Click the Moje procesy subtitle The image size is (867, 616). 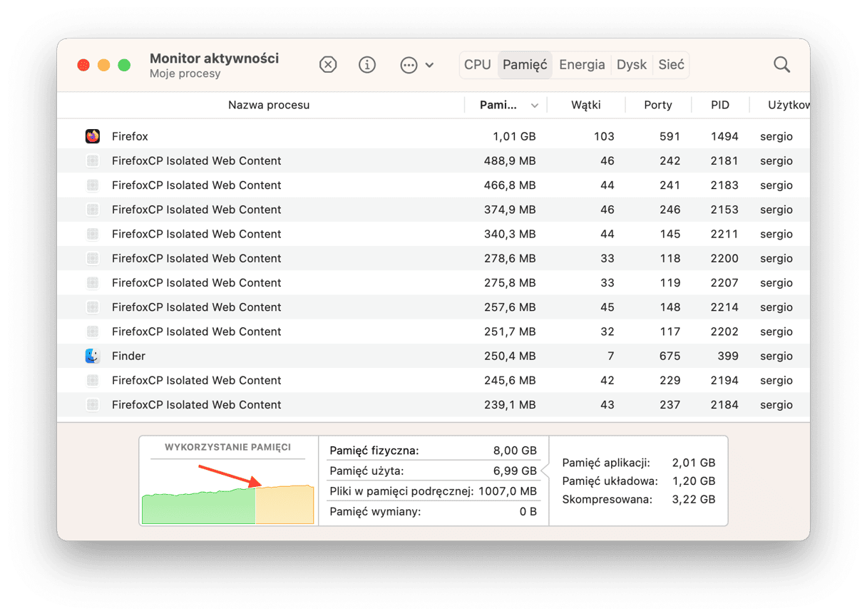[185, 74]
